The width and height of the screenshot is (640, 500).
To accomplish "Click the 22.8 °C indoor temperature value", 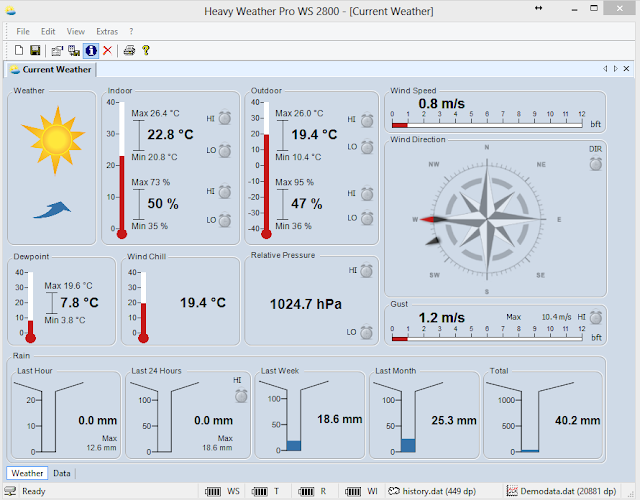I will click(x=170, y=134).
